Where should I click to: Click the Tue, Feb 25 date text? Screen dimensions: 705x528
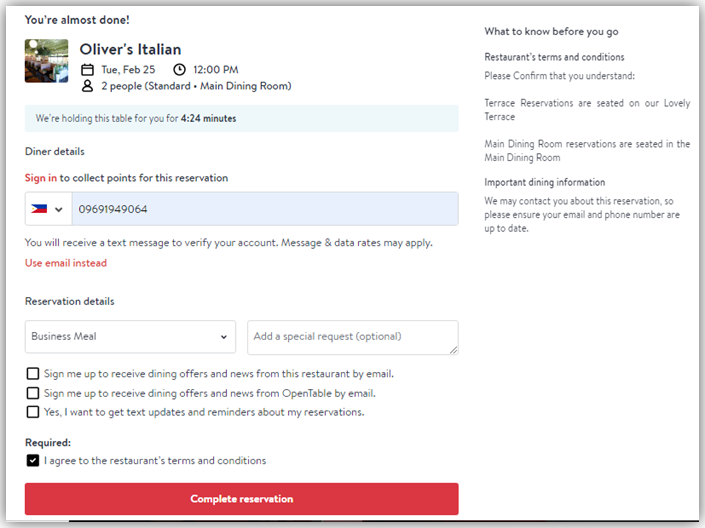coord(128,70)
